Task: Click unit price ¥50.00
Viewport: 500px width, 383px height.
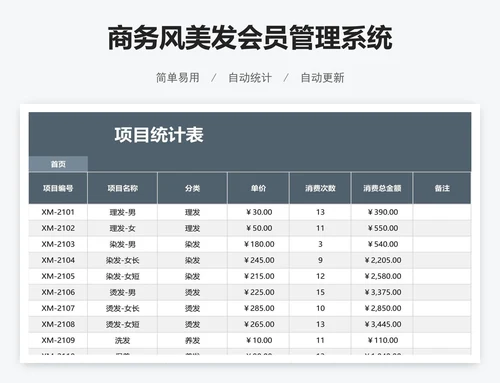Action: [x=259, y=228]
